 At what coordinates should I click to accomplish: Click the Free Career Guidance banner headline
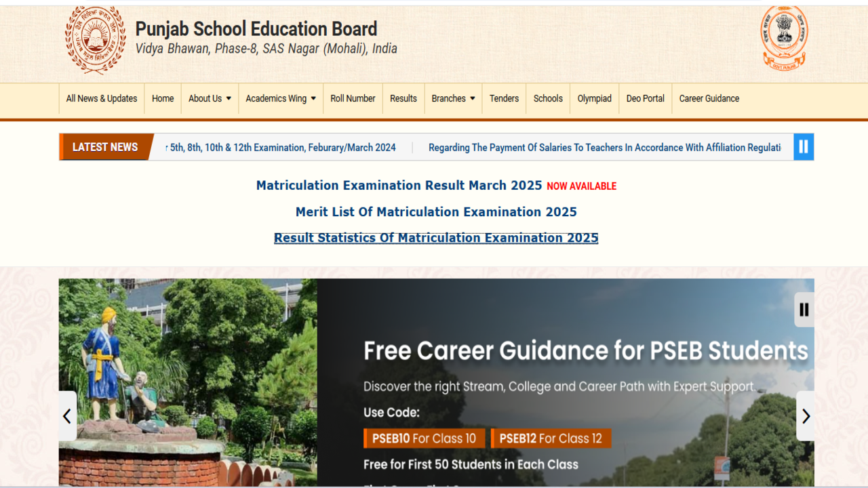click(586, 350)
